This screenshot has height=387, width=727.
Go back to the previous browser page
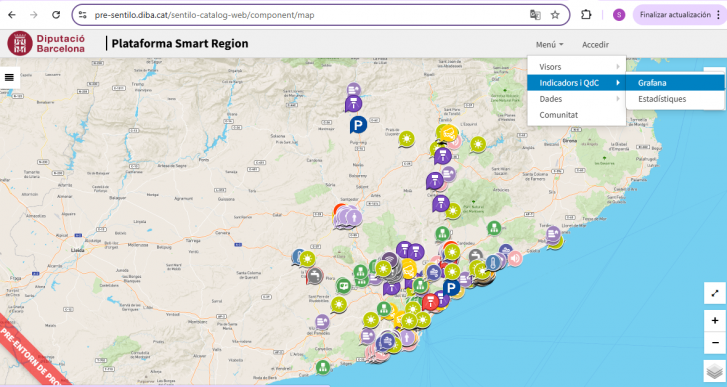12,15
